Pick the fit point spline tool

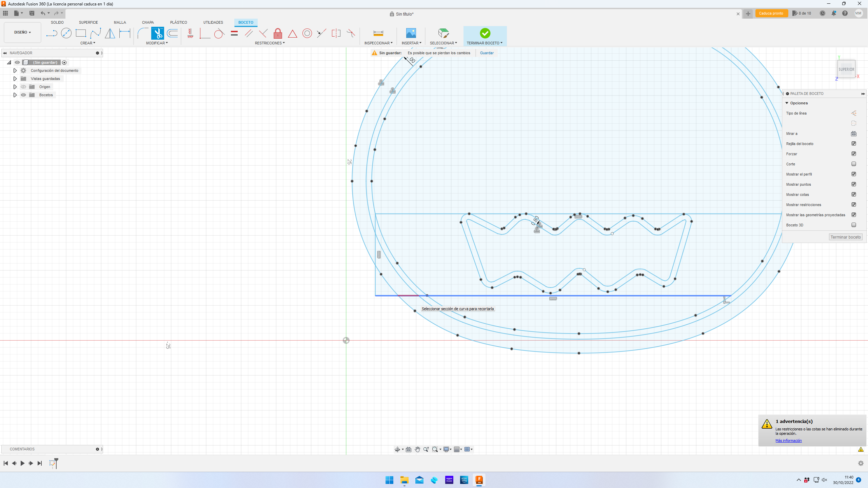(95, 33)
